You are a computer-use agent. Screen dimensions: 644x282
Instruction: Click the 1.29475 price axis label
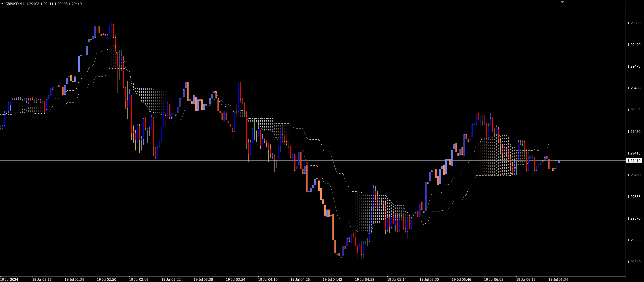(633, 66)
